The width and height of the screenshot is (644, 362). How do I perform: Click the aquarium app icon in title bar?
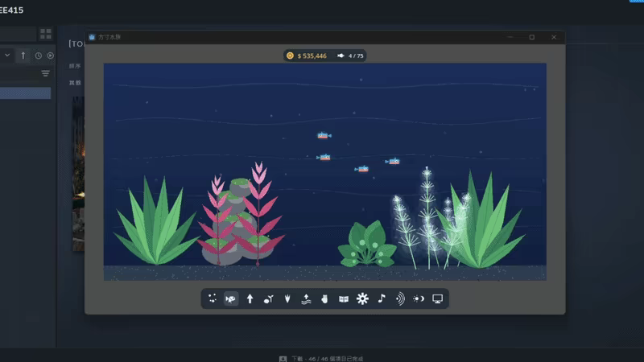[x=92, y=37]
